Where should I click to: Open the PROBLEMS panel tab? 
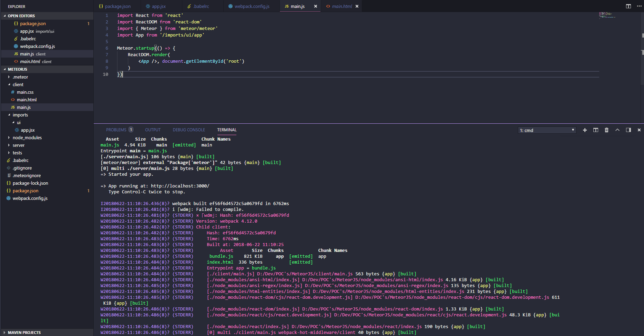coord(119,130)
